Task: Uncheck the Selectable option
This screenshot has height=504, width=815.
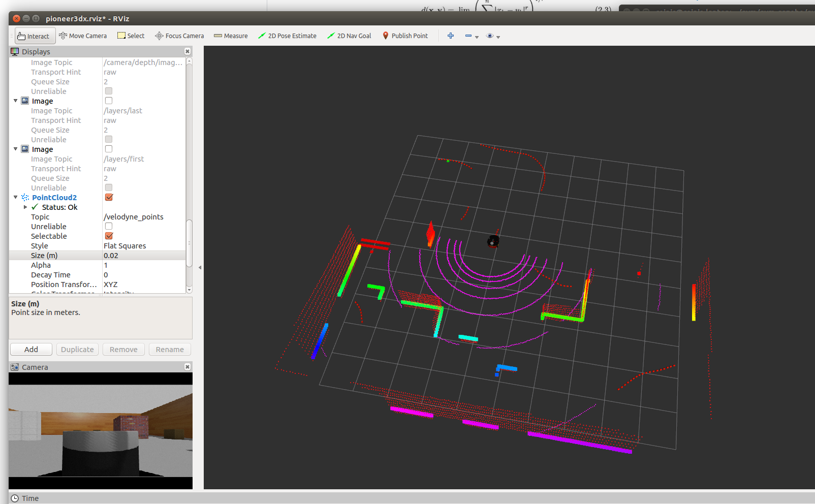Action: pyautogui.click(x=109, y=236)
